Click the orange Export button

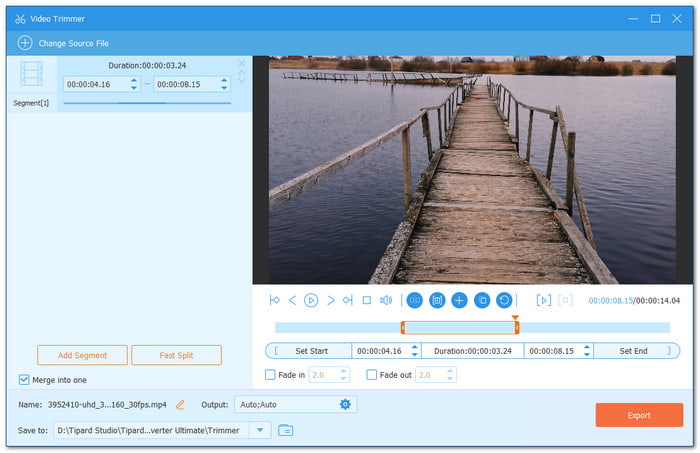638,415
